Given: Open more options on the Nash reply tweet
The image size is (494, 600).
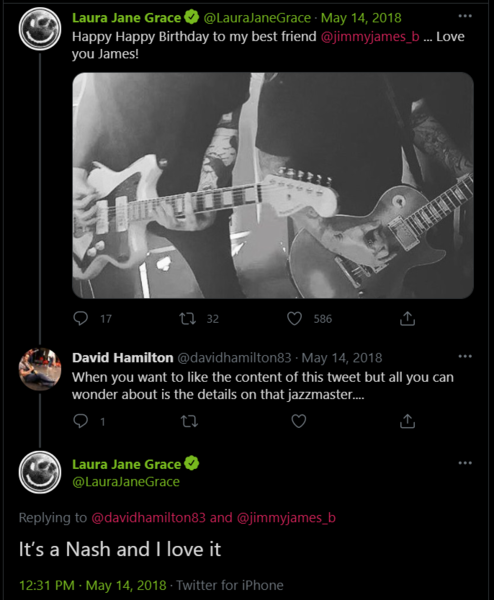Looking at the screenshot, I should click(x=465, y=463).
